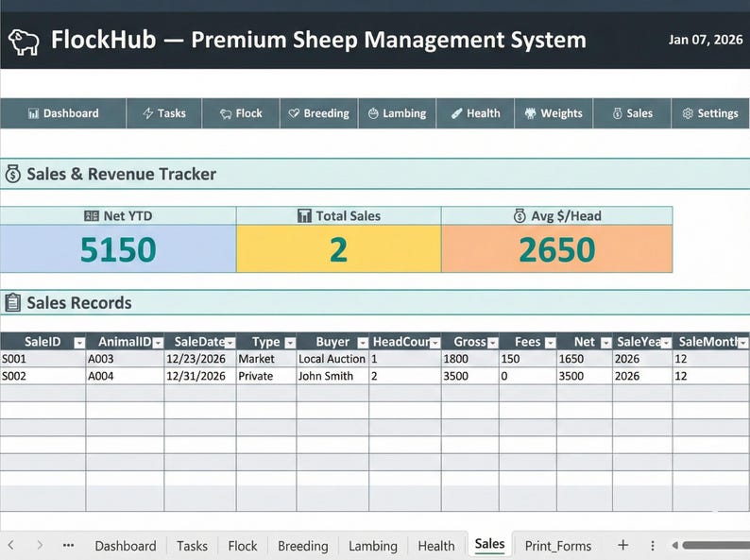Click the Tasks lightning bolt icon
The image size is (750, 560).
(148, 113)
